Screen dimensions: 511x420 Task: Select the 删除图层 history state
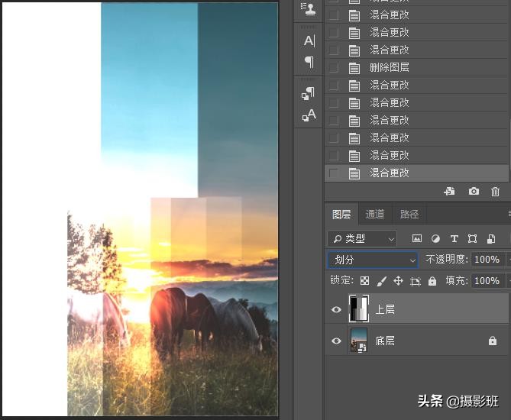point(416,68)
